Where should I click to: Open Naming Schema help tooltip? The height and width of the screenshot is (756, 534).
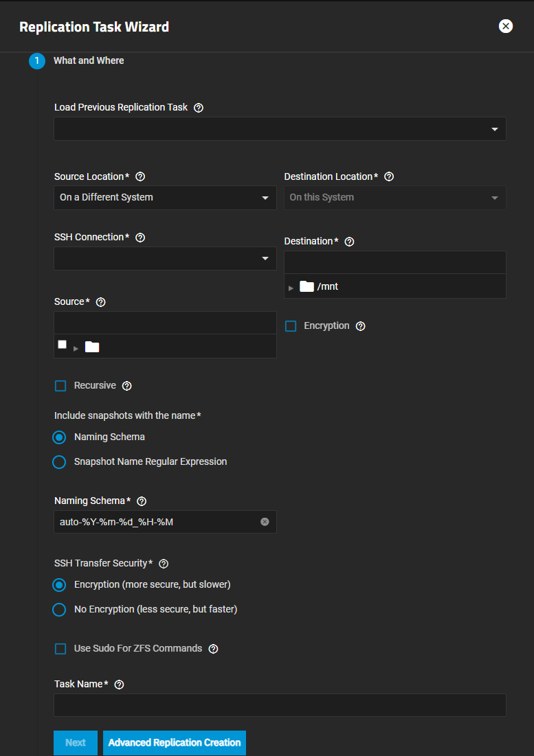(142, 501)
